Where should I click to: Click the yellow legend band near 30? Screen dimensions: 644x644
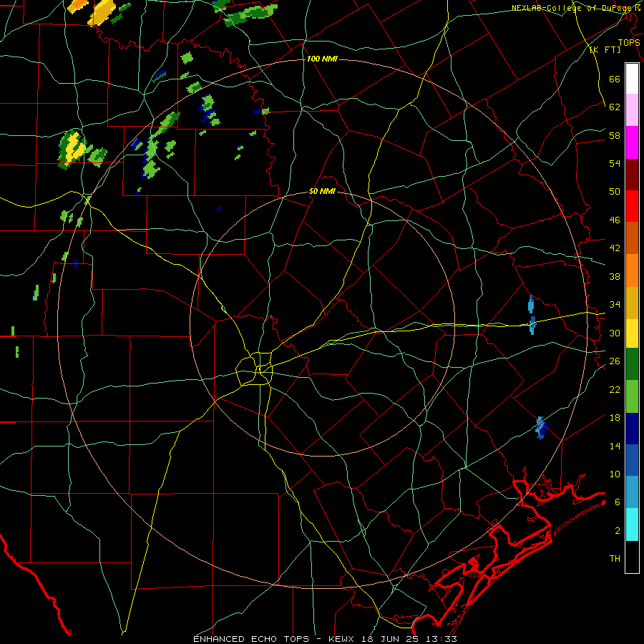pyautogui.click(x=632, y=333)
